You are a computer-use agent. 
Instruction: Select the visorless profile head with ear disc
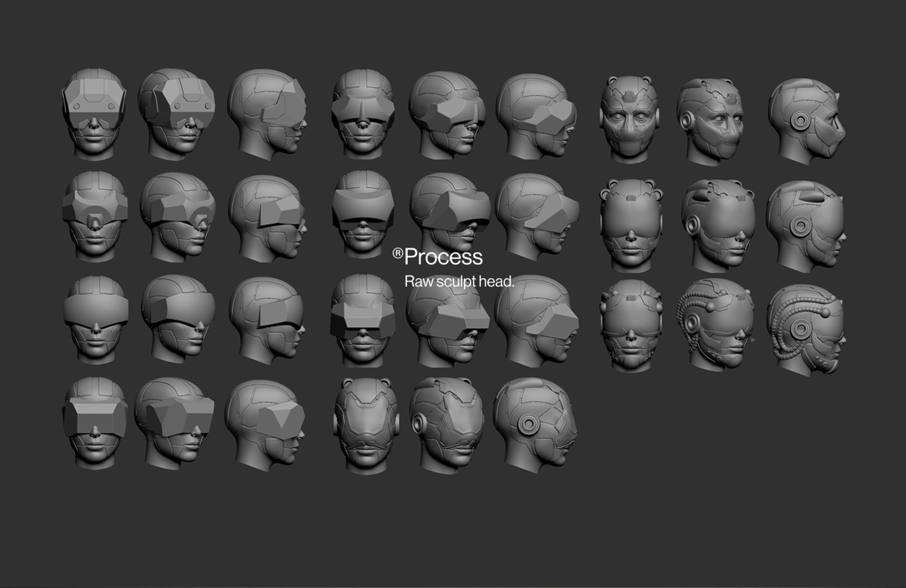(x=536, y=425)
